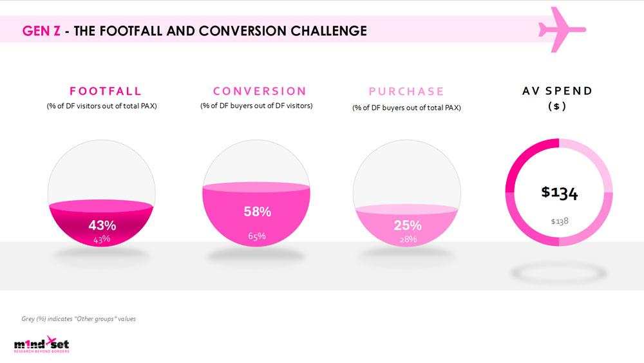The width and height of the screenshot is (644, 363).
Task: Click the mindset logo
Action: click(41, 344)
